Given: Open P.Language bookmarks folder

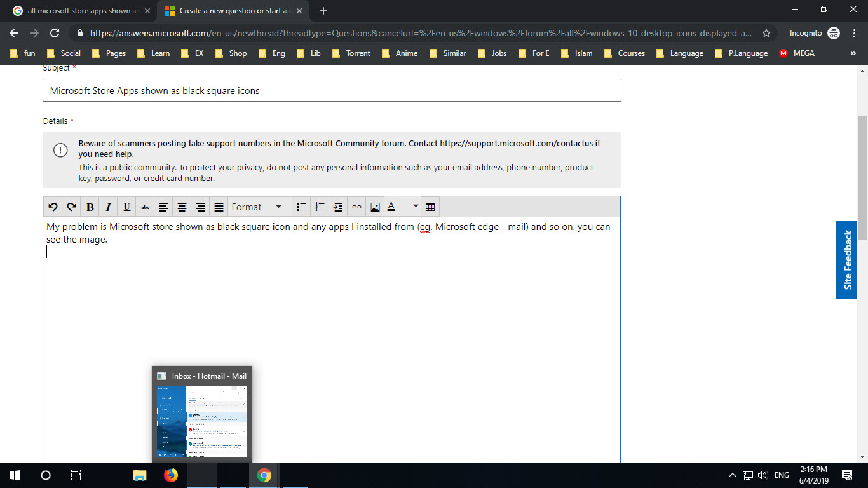Looking at the screenshot, I should pyautogui.click(x=741, y=53).
